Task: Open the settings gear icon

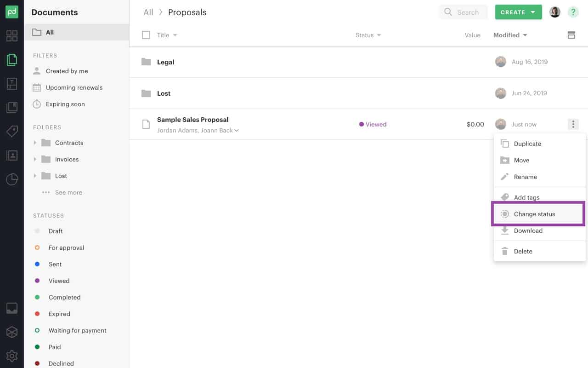Action: click(x=12, y=356)
